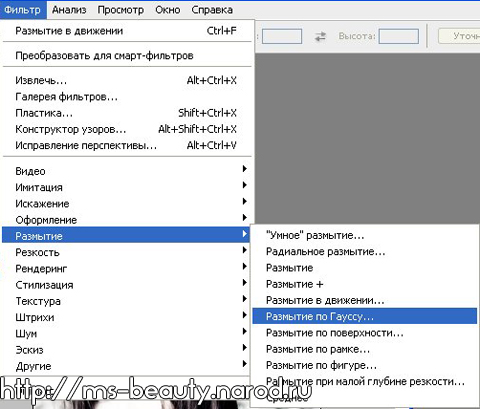Screen dimensions: 480x409
Task: Open Конструктор узоров
Action: click(x=127, y=129)
